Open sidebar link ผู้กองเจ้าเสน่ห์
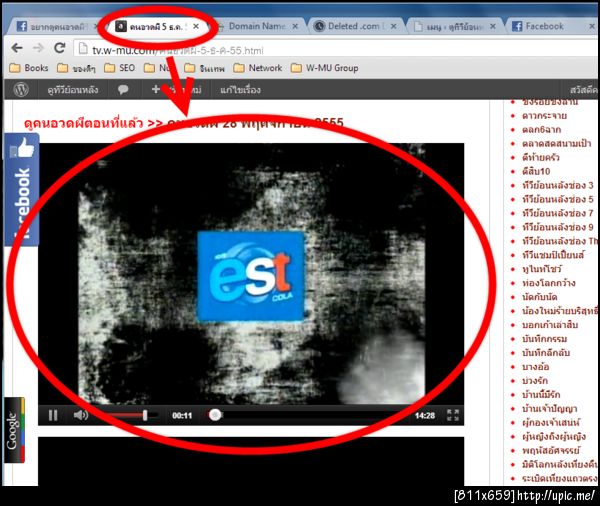The image size is (600, 506). point(551,422)
